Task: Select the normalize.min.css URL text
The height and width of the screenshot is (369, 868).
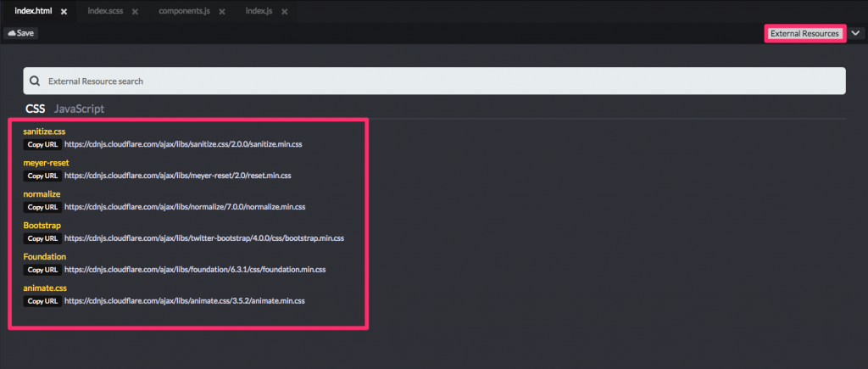Action: pyautogui.click(x=185, y=207)
